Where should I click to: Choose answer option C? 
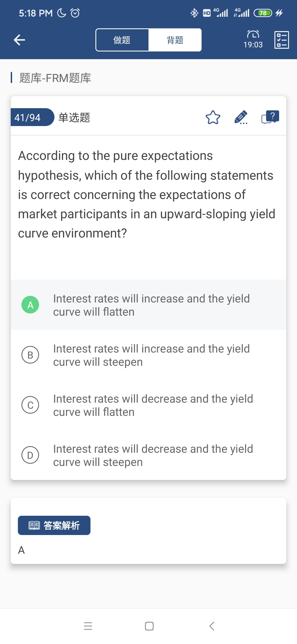30,405
